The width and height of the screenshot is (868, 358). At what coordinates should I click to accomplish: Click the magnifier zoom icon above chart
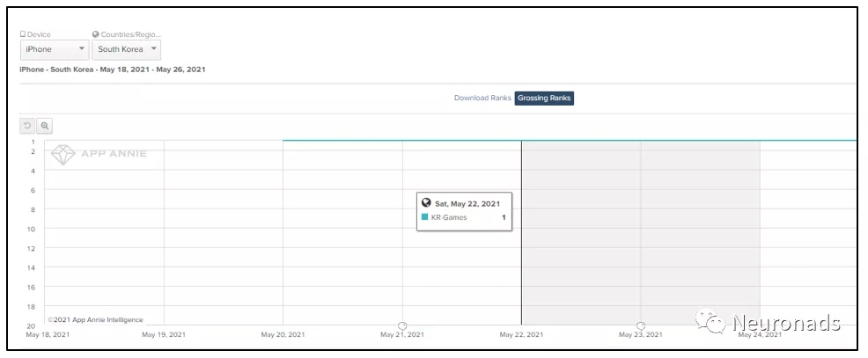coord(45,126)
